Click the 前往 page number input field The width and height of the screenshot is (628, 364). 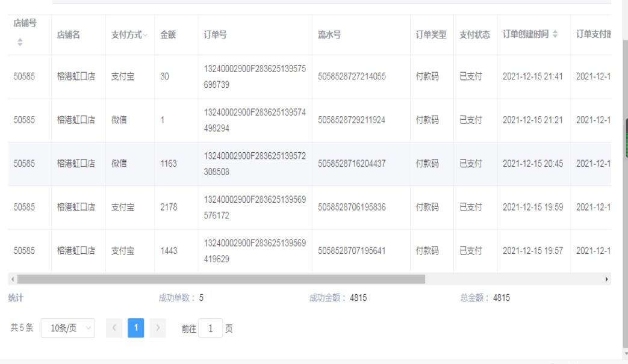(210, 329)
